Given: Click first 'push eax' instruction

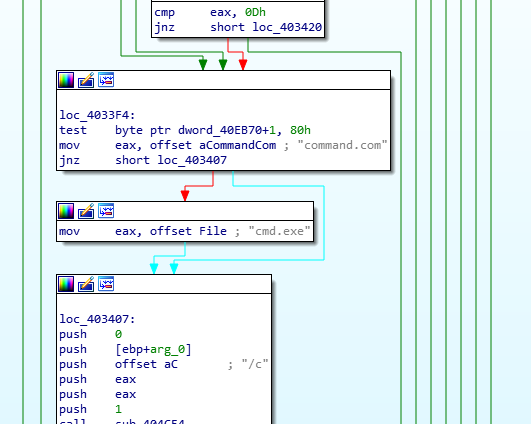Looking at the screenshot, I should [x=98, y=379].
